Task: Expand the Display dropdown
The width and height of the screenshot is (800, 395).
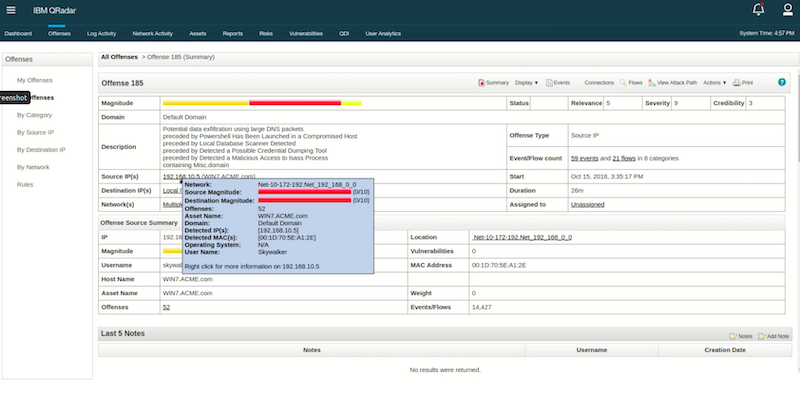Action: coord(527,83)
